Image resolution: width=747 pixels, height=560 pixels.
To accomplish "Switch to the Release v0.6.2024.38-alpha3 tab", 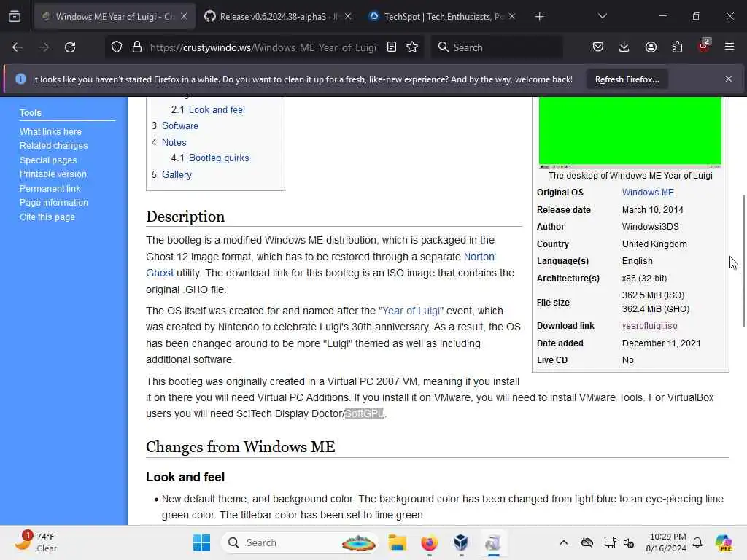I will 278,17.
